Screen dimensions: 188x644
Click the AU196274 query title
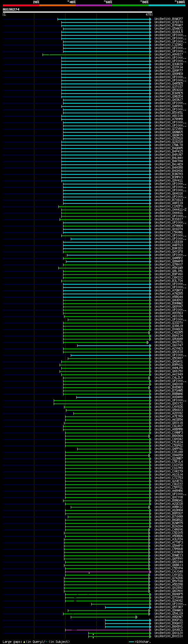11,9
